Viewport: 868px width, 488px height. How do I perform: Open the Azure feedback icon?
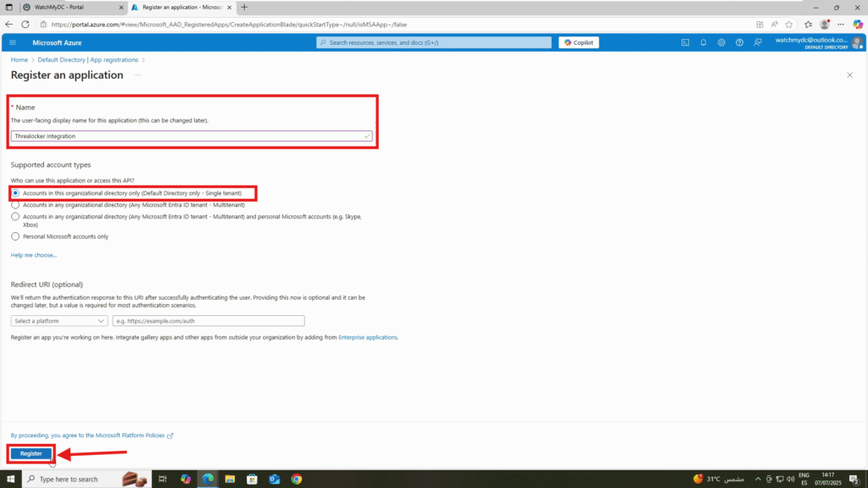coord(758,42)
